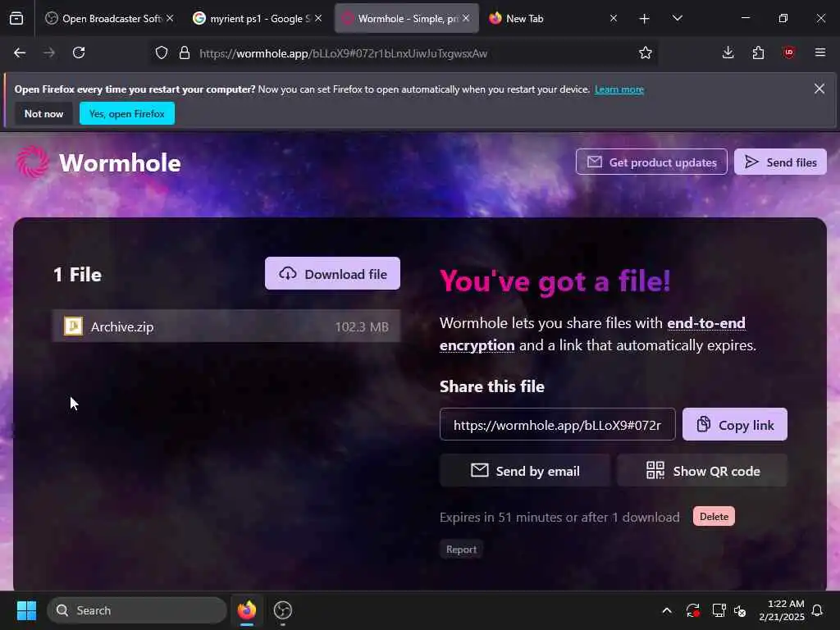This screenshot has height=630, width=840.
Task: Open the Firefox application menu
Action: pyautogui.click(x=819, y=52)
